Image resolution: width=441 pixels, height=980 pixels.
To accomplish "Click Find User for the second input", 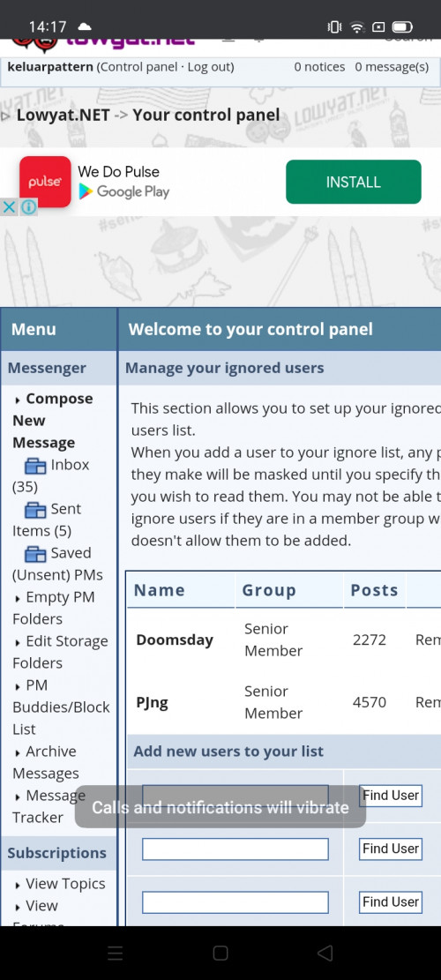I will click(391, 849).
